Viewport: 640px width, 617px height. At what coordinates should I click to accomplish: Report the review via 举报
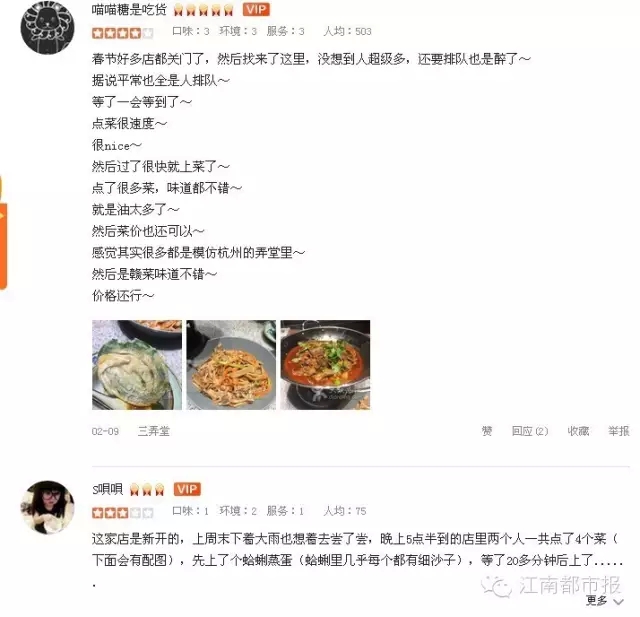pyautogui.click(x=619, y=431)
